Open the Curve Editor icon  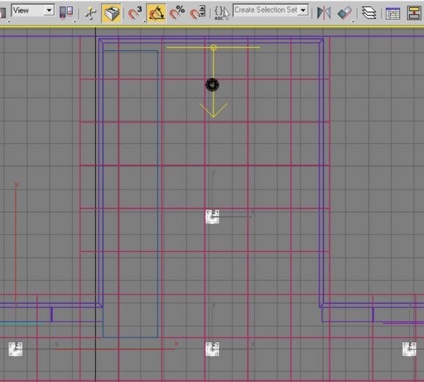coord(393,13)
